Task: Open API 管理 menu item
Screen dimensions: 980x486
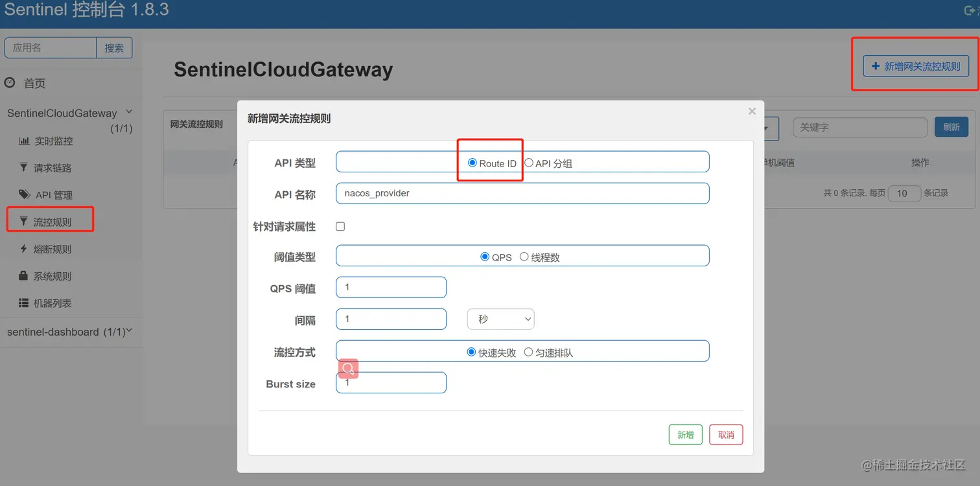Action: coord(54,195)
